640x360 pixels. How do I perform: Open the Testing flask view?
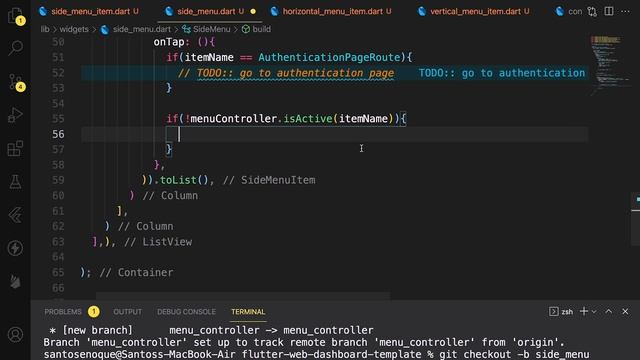[15, 182]
